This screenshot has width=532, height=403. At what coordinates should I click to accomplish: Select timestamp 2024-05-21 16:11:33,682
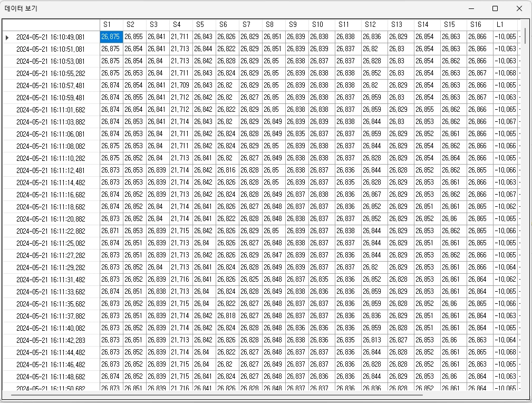pos(51,292)
